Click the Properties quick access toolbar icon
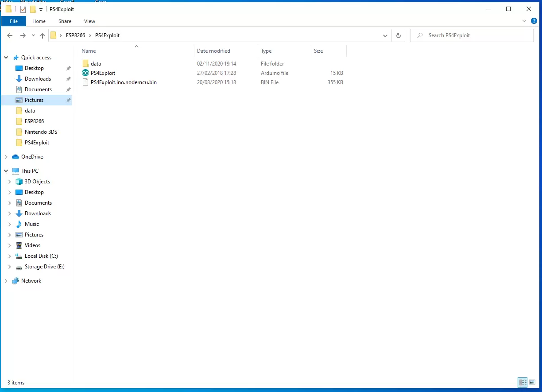The image size is (542, 392). coord(23,9)
